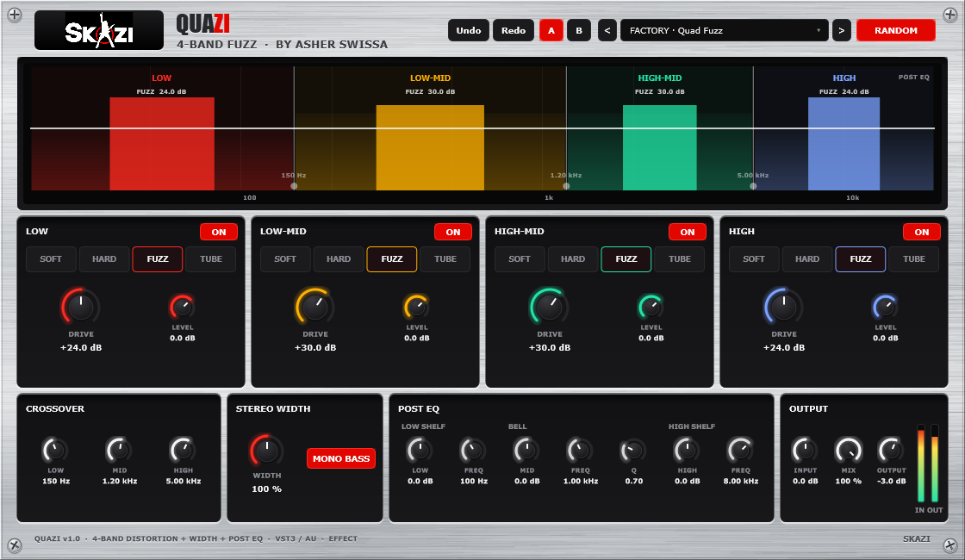Switch to preset slot B
Screen dimensions: 965x560
[578, 30]
